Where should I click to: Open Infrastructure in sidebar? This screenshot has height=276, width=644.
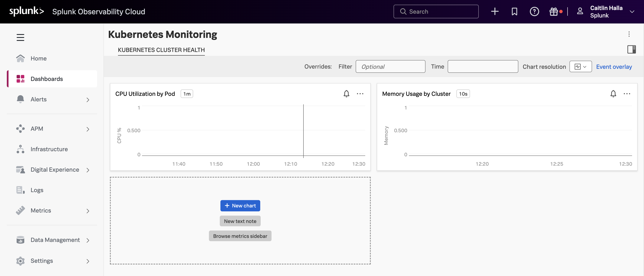[52, 149]
